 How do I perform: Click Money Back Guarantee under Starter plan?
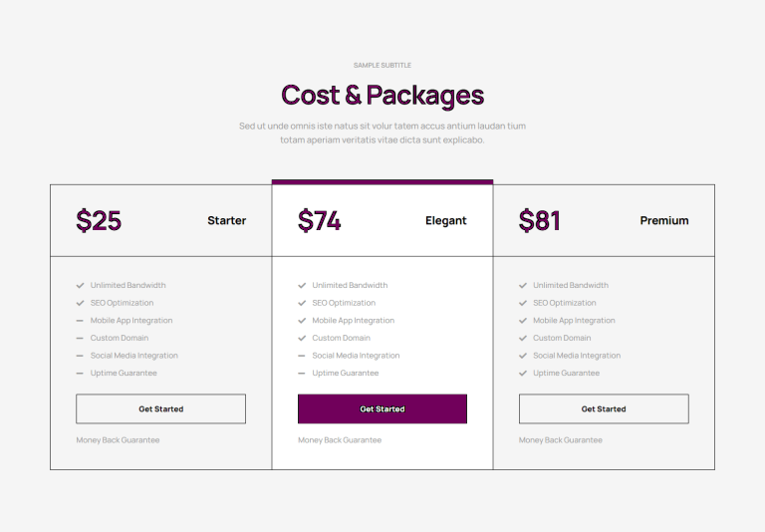click(x=119, y=440)
